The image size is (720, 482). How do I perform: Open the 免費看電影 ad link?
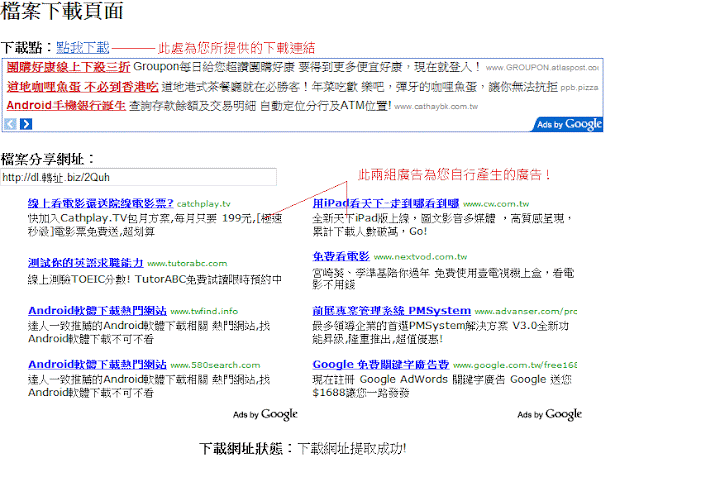341,256
